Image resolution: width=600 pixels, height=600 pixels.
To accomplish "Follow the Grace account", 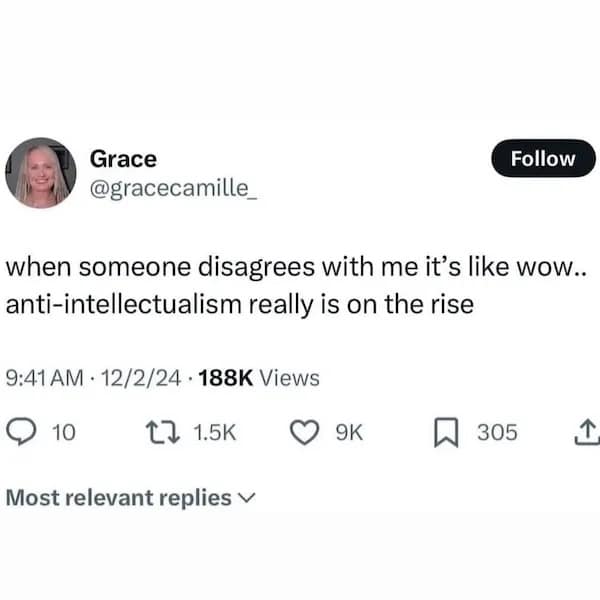I will click(x=543, y=158).
